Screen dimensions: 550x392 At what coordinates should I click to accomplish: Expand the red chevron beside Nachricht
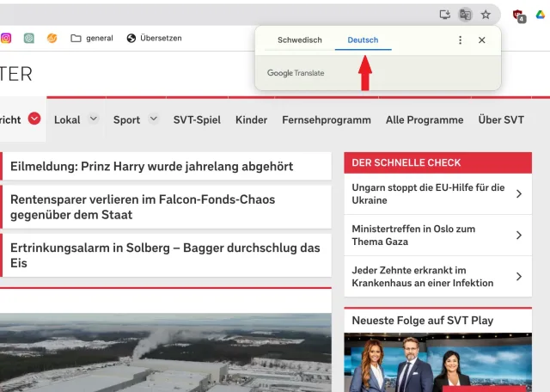34,119
